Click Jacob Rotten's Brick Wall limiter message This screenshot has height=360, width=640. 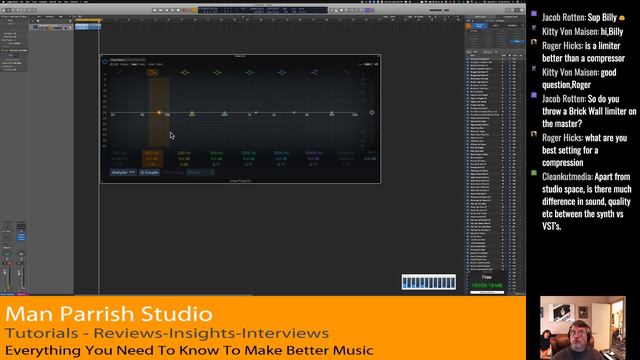coord(589,111)
